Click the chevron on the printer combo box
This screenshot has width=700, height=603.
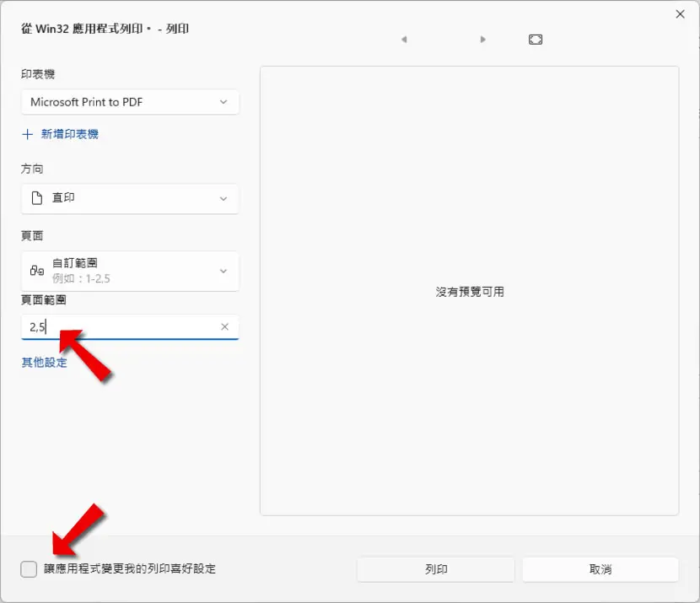point(223,102)
